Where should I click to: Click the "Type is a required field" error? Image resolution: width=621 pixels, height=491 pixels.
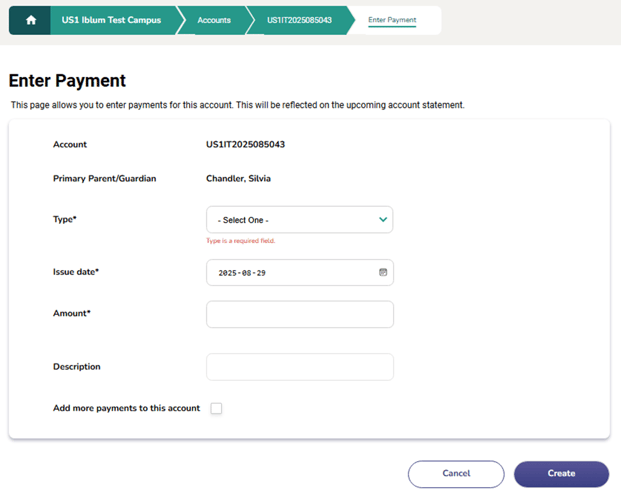coord(240,241)
